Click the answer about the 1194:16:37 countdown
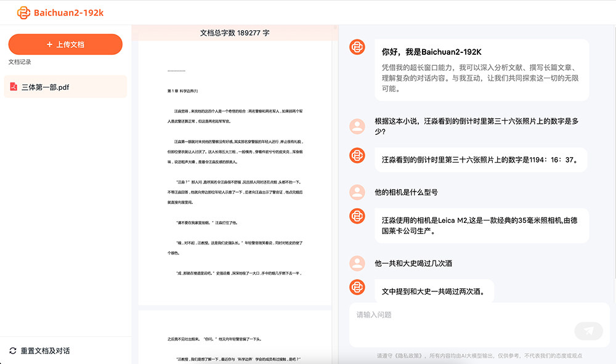 [480, 160]
